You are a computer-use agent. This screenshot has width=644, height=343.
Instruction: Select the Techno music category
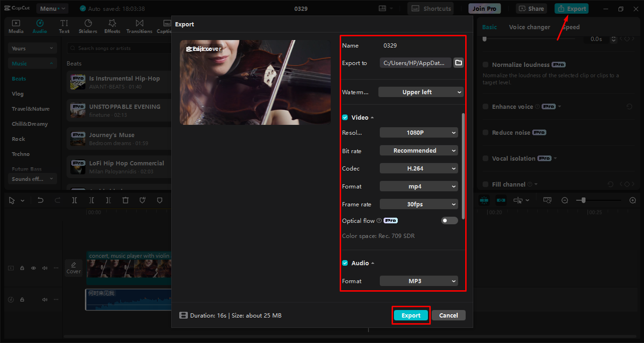(21, 154)
